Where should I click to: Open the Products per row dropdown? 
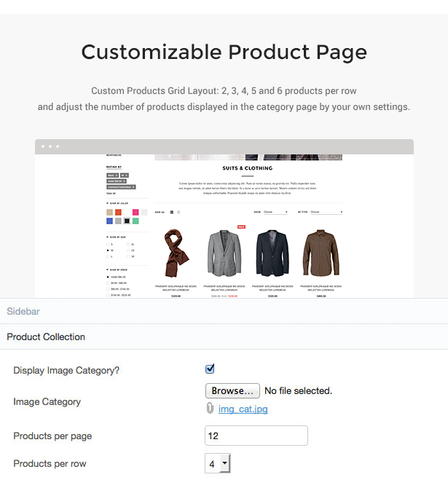[218, 464]
